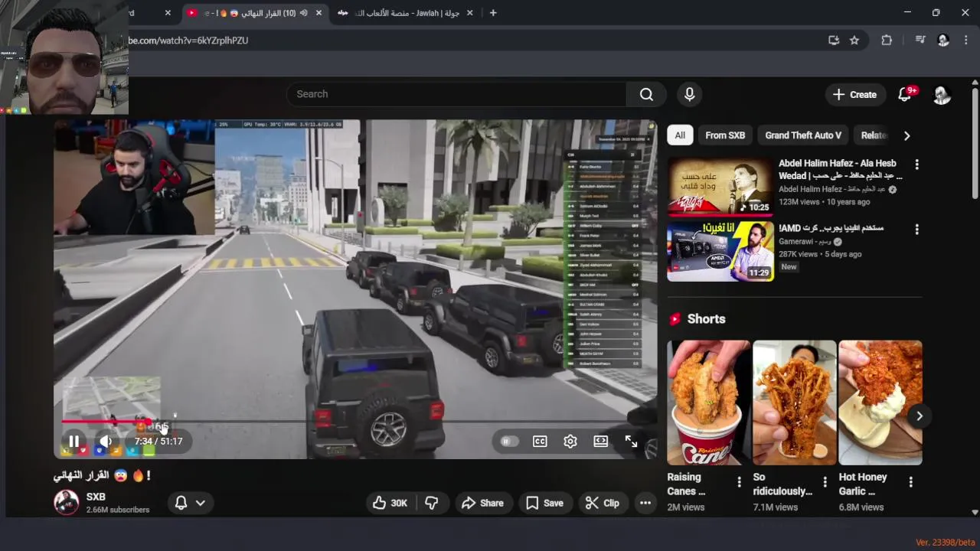Click the install/cast icon in address bar
The image size is (980, 551).
pyautogui.click(x=834, y=41)
